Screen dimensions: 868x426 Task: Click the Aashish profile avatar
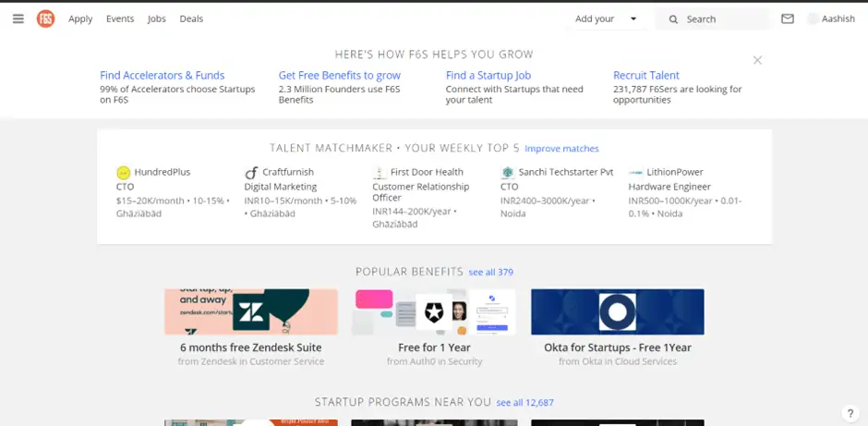click(x=814, y=18)
